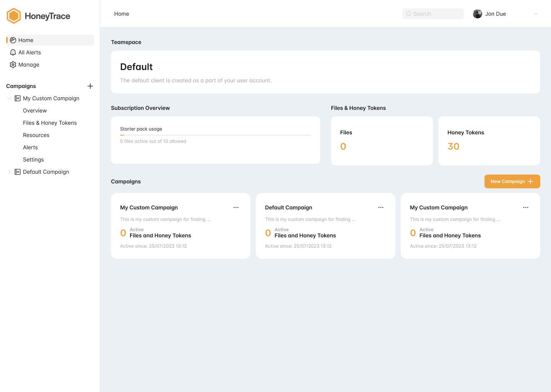Click the New Campaign button
Viewport: 551px width, 392px height.
[512, 181]
